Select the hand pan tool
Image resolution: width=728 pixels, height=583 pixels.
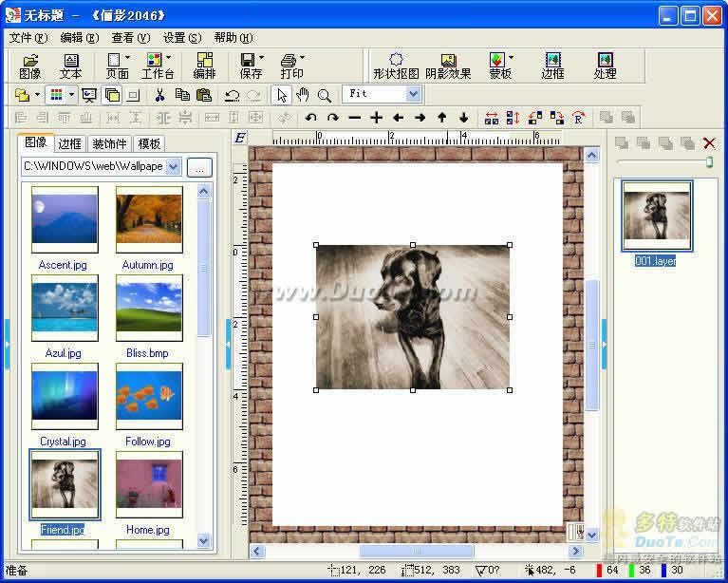[x=303, y=95]
